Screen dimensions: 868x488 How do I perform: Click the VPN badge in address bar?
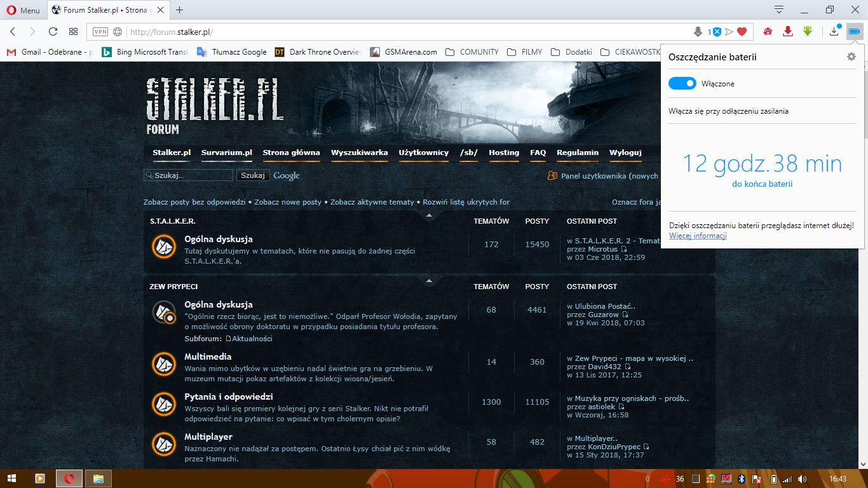tap(100, 32)
